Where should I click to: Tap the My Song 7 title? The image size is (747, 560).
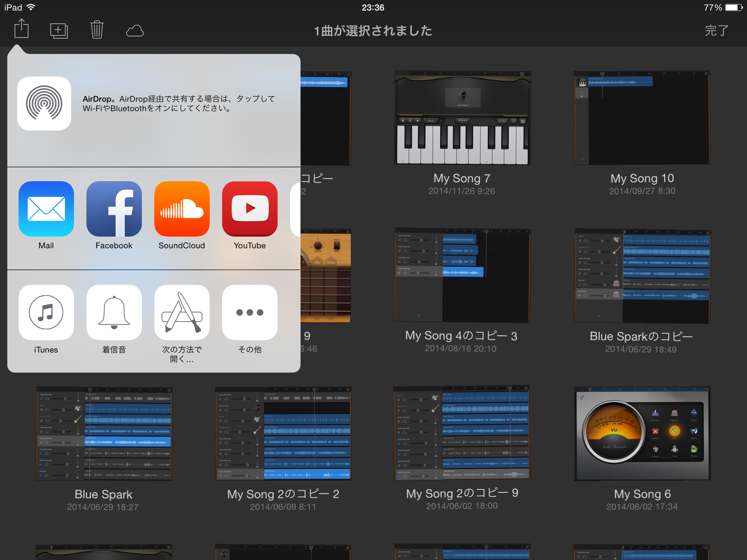pyautogui.click(x=462, y=178)
